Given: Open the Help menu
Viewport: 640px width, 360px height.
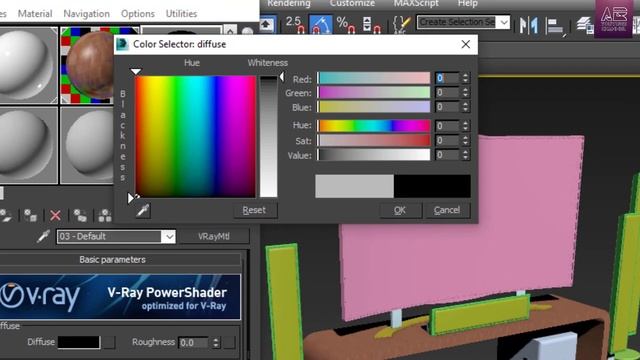Looking at the screenshot, I should point(467,4).
